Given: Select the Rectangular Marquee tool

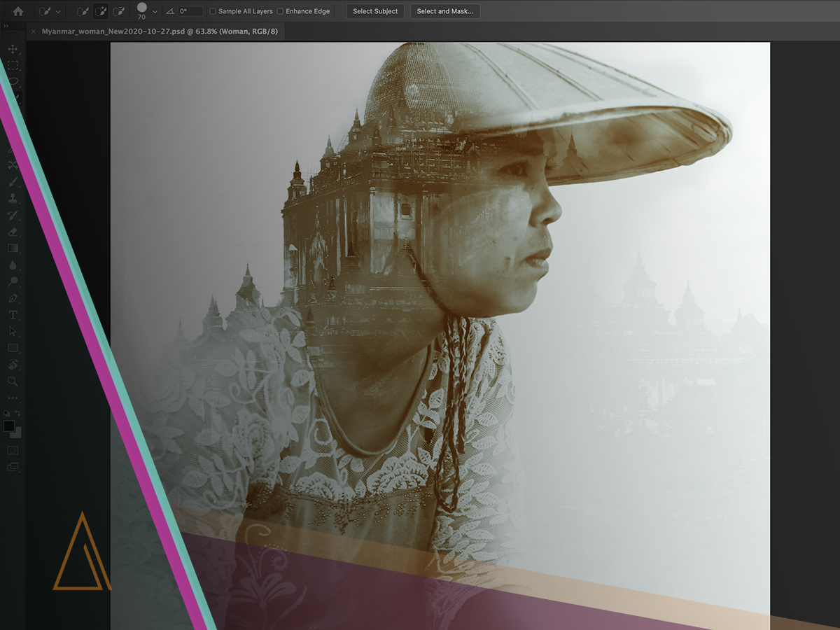Looking at the screenshot, I should (x=13, y=65).
